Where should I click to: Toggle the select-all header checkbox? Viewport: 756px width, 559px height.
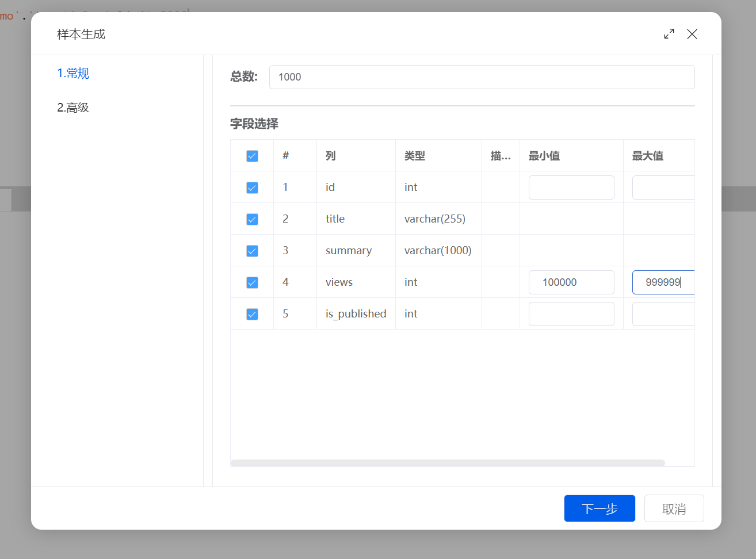pos(252,156)
